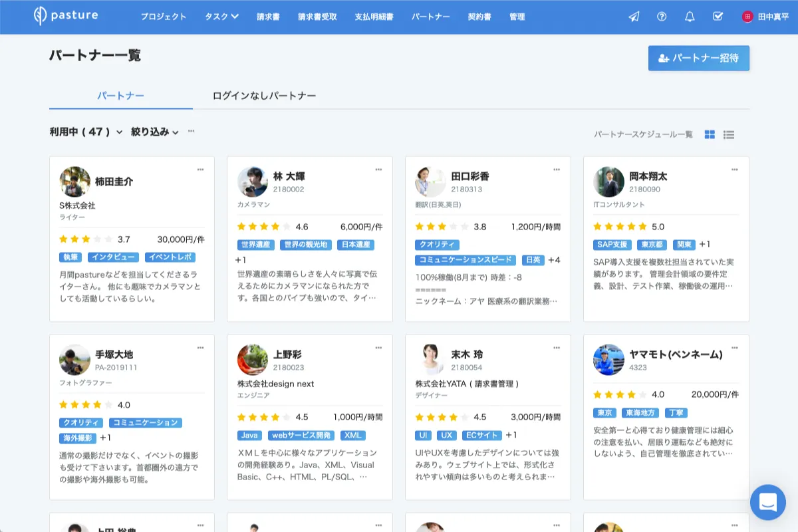Open the help question mark icon
The image size is (798, 532).
point(662,17)
